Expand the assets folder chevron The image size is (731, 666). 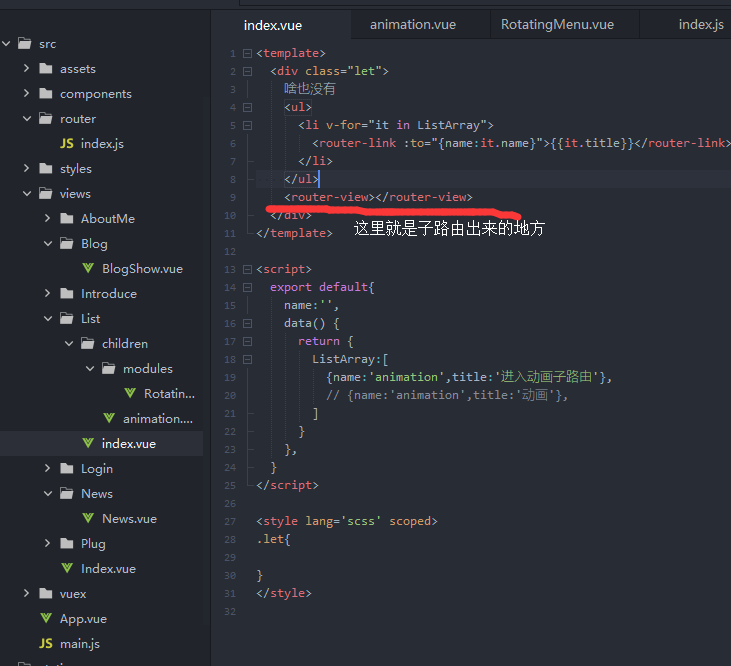(x=27, y=69)
